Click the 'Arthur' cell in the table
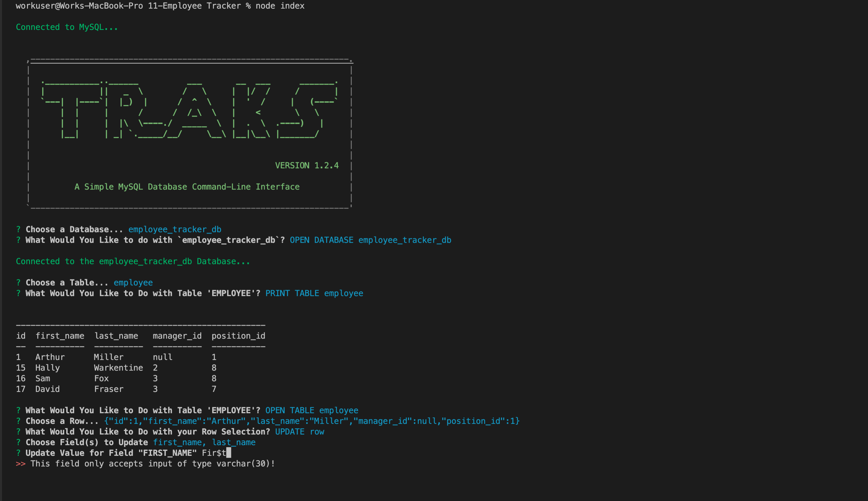 [x=50, y=357]
